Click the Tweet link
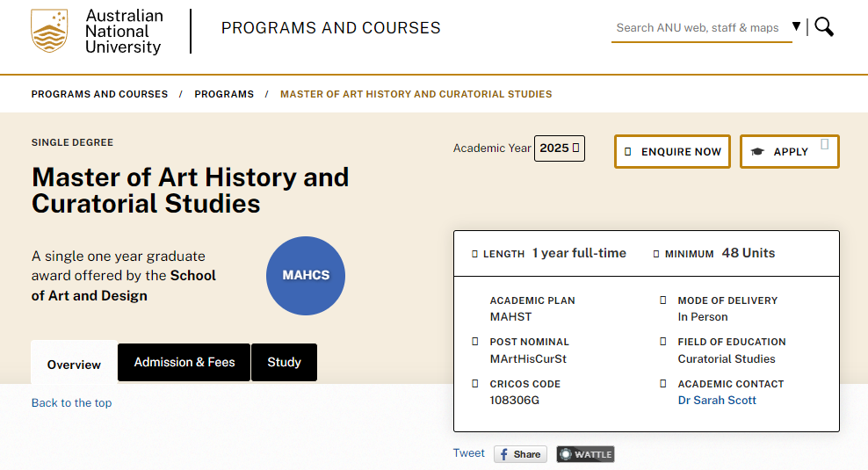868x470 pixels. coord(468,453)
